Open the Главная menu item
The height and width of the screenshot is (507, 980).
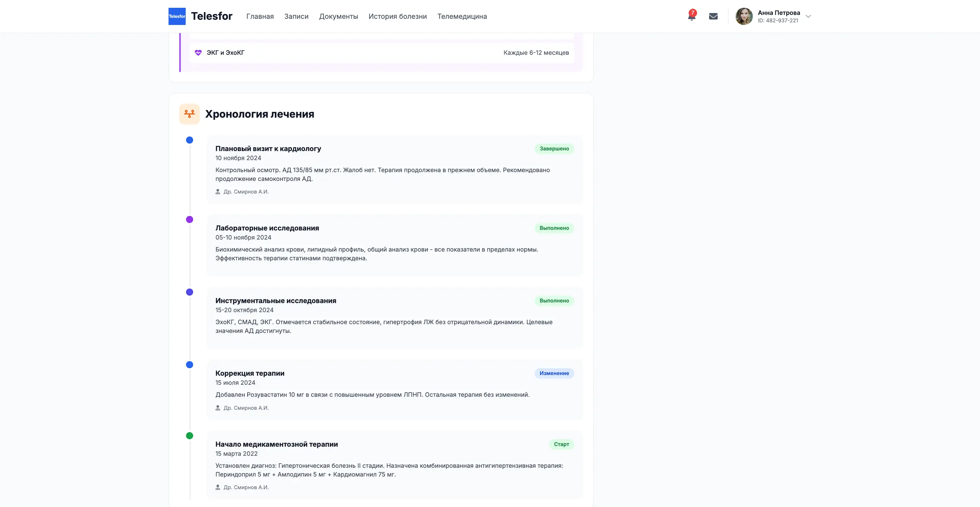[260, 16]
